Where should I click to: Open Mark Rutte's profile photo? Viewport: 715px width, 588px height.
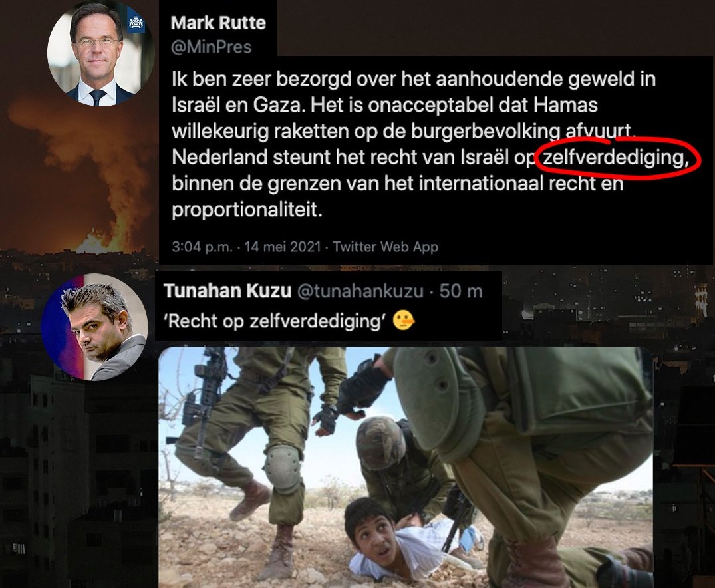pyautogui.click(x=101, y=53)
